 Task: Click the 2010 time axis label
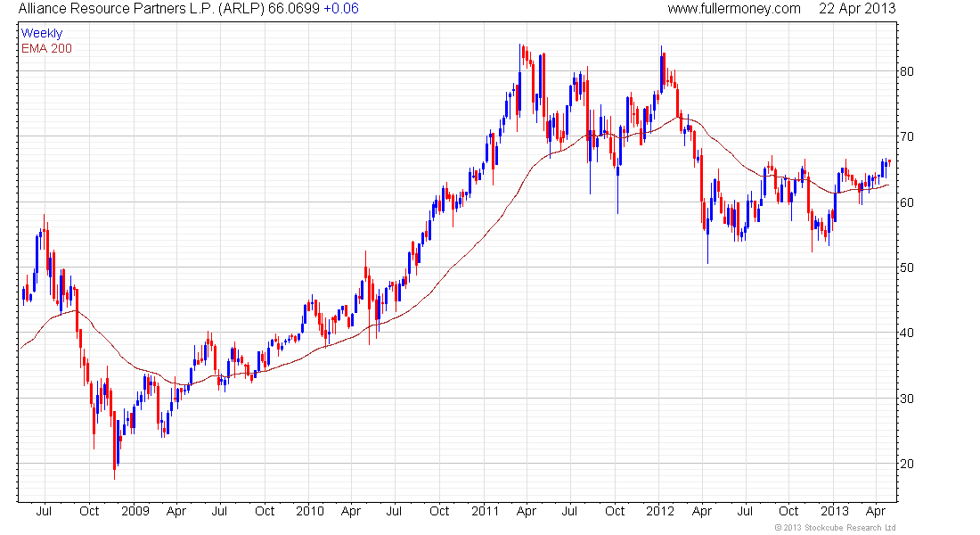310,511
